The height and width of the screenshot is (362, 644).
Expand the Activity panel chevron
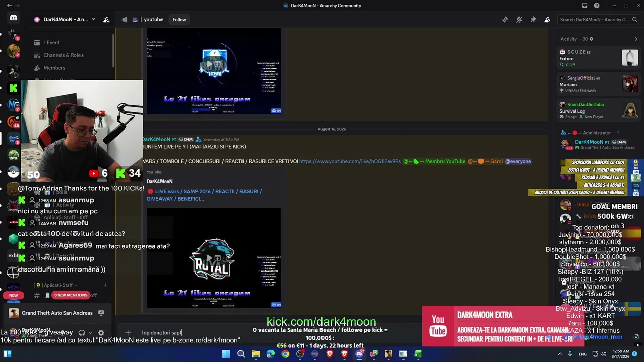[x=636, y=39]
